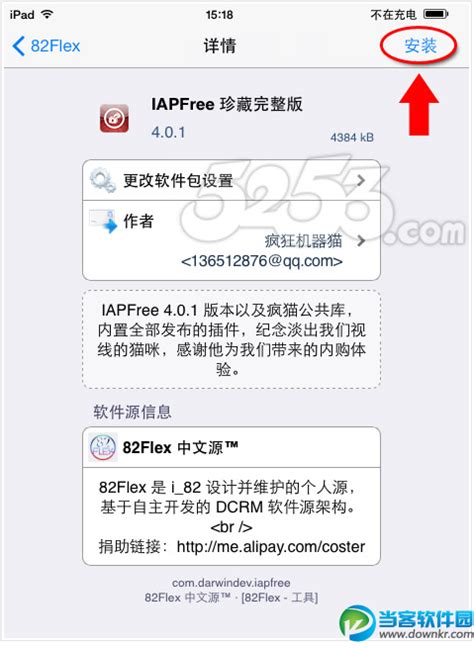Tap the 82Flex source logo icon
Image resolution: width=474 pixels, height=648 pixels.
tap(102, 447)
